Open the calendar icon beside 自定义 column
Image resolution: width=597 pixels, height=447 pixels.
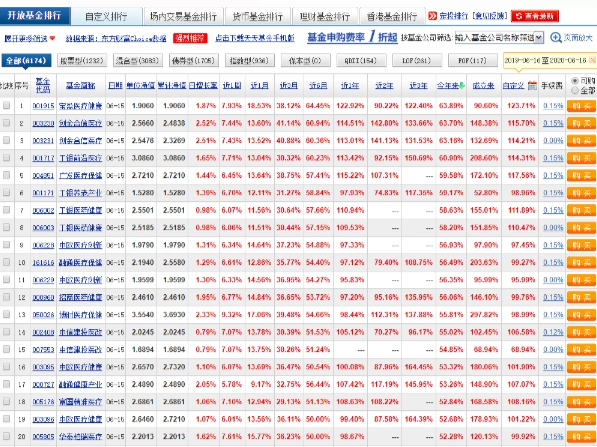[532, 85]
